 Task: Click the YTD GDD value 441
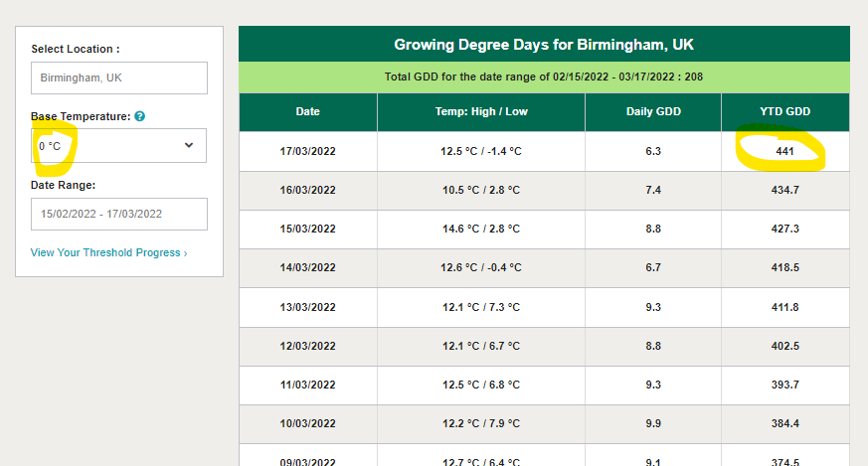click(x=785, y=151)
